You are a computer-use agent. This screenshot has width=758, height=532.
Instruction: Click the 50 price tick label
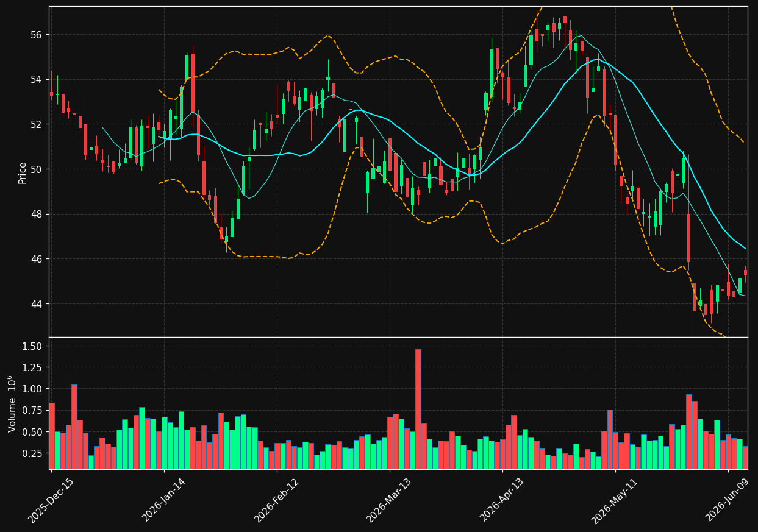coord(38,169)
